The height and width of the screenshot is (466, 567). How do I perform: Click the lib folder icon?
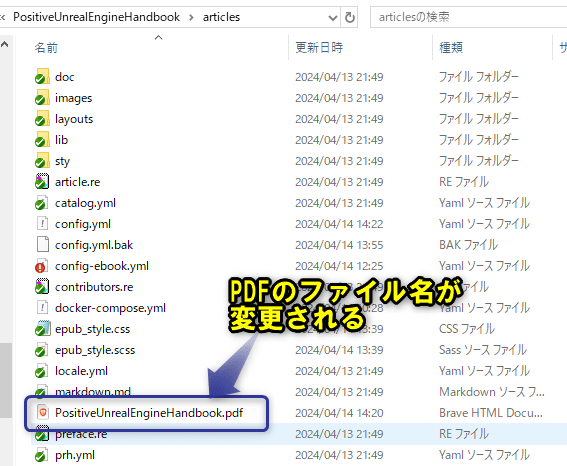click(42, 140)
